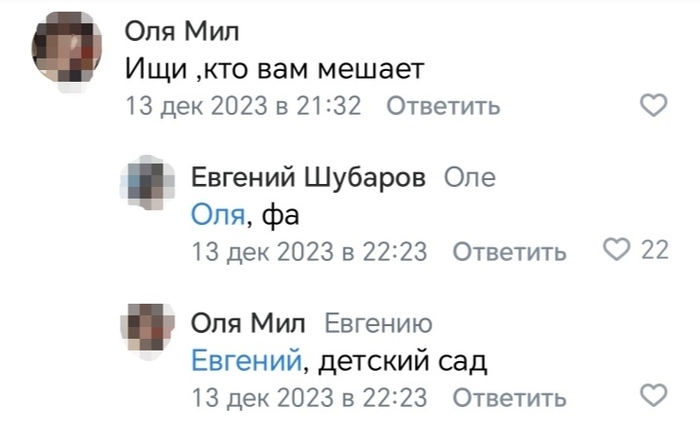The width and height of the screenshot is (700, 441).
Task: Open Оля Мил's name on the top comment
Action: click(182, 32)
